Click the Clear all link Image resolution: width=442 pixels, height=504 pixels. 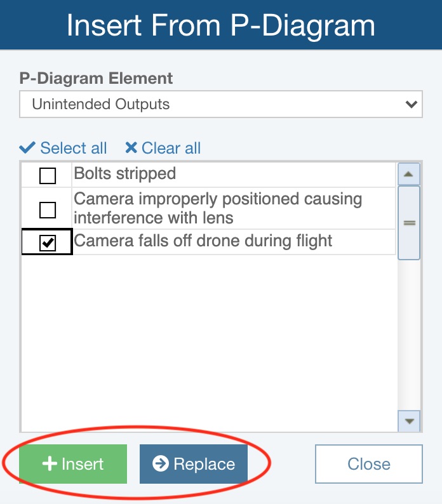click(171, 148)
